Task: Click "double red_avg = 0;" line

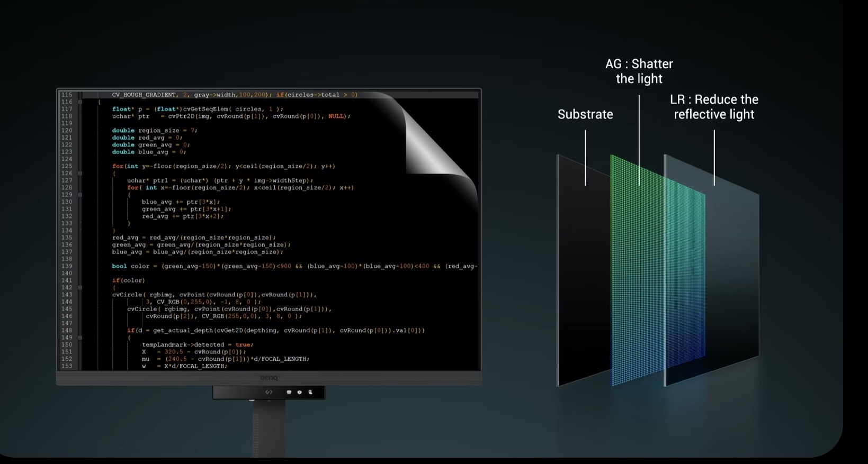Action: pos(147,138)
